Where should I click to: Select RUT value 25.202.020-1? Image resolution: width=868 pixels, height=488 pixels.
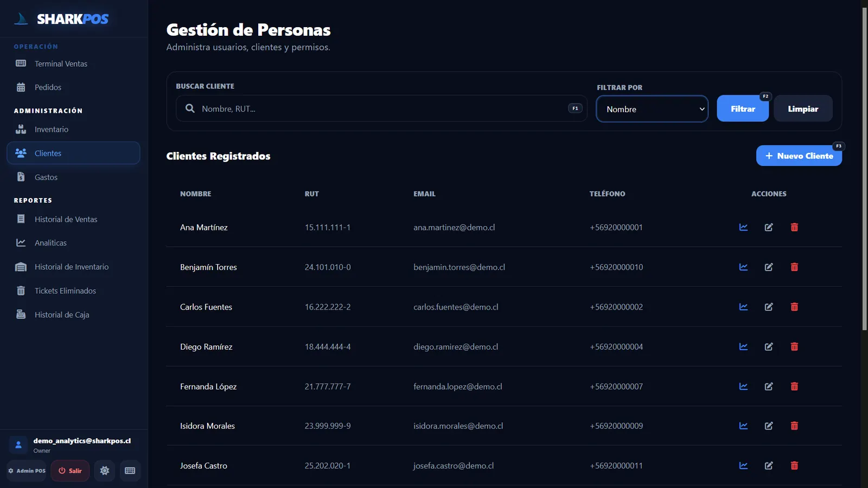(327, 466)
